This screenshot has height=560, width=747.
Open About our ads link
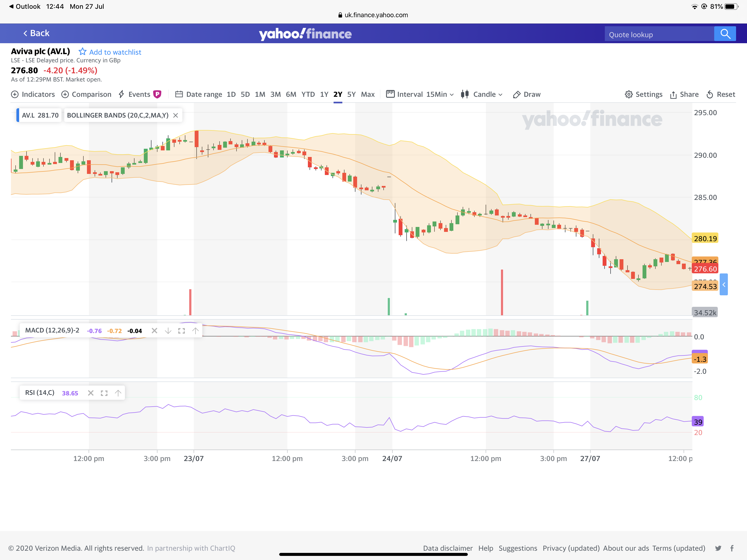[x=626, y=548]
